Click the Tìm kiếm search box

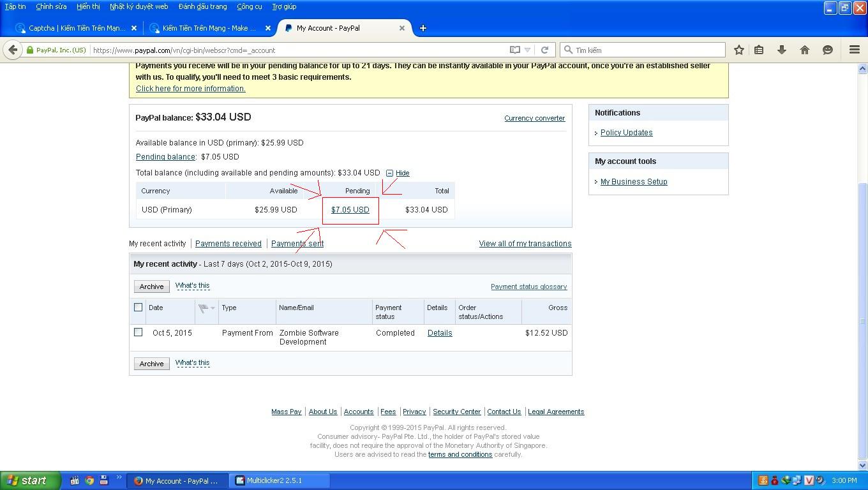[x=643, y=50]
